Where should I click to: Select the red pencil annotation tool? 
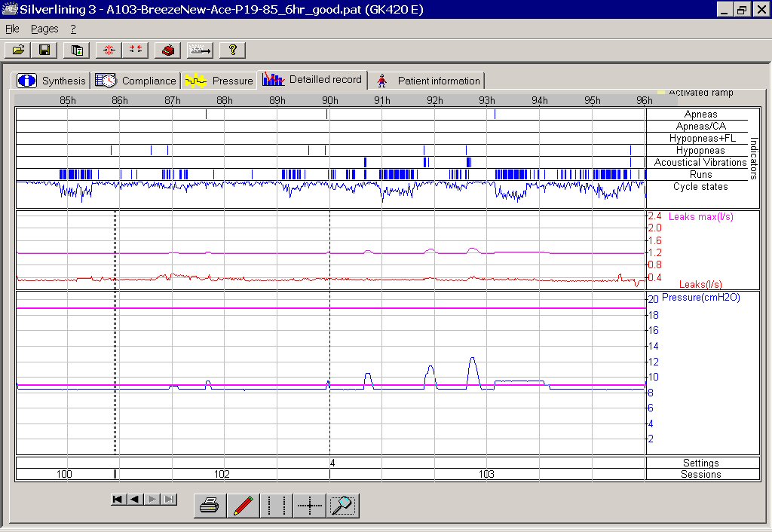coord(244,506)
